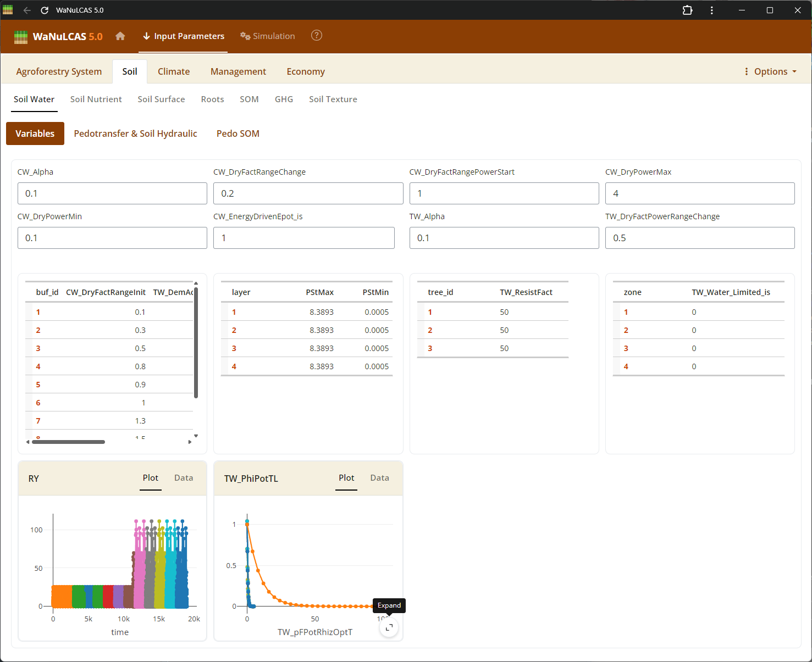Image resolution: width=812 pixels, height=662 pixels.
Task: Click the Input Parameters download arrow icon
Action: tap(146, 36)
